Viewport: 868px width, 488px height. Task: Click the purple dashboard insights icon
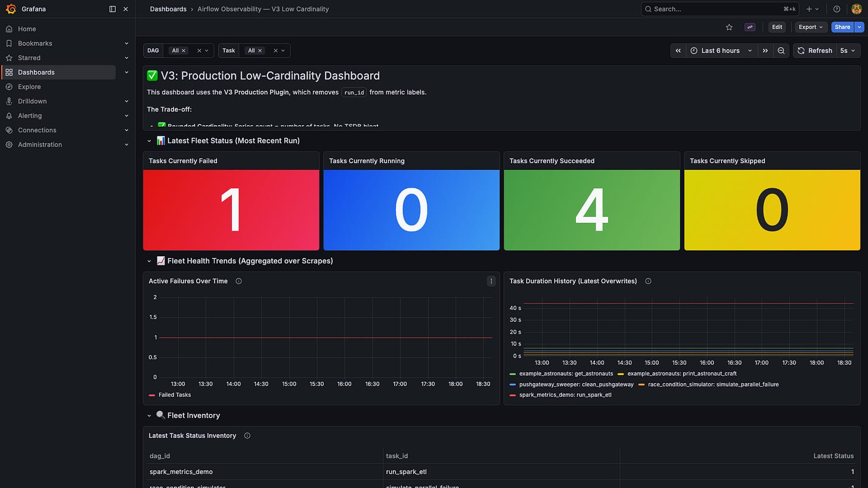(750, 27)
